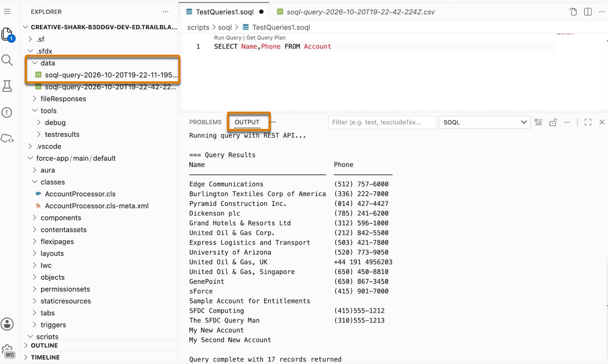The width and height of the screenshot is (608, 364).
Task: Open the output panel more actions ellipsis
Action: (567, 122)
